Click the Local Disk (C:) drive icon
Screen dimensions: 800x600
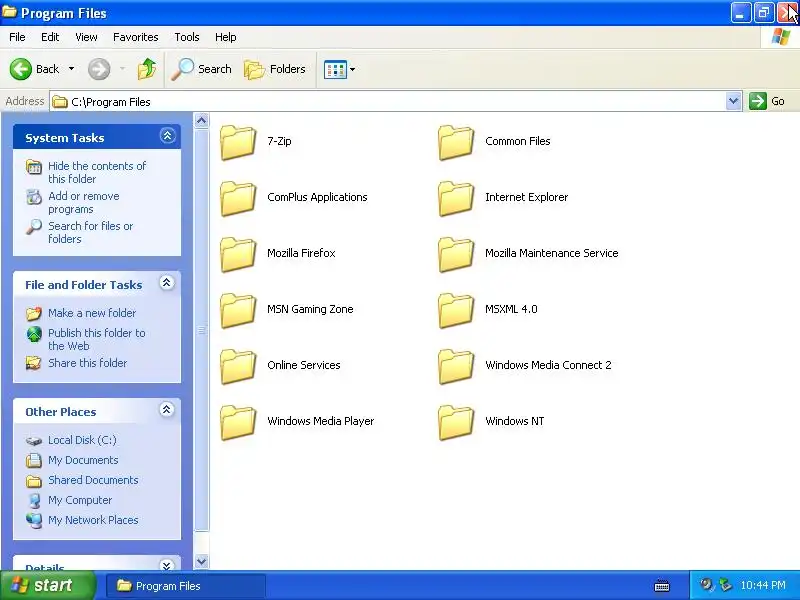point(34,440)
